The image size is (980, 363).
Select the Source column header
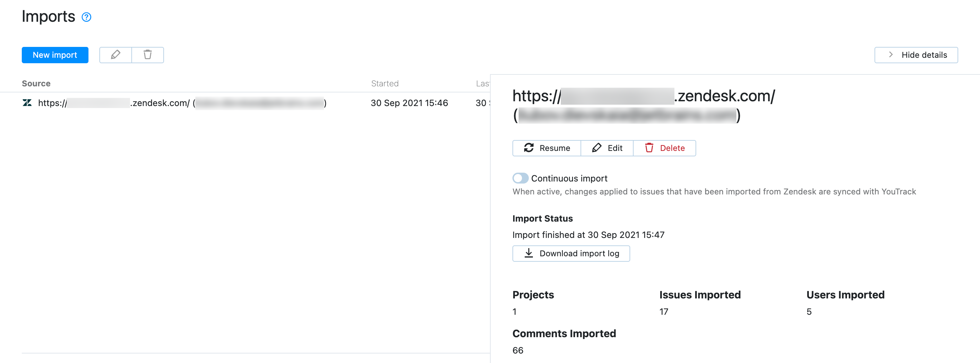click(x=36, y=83)
